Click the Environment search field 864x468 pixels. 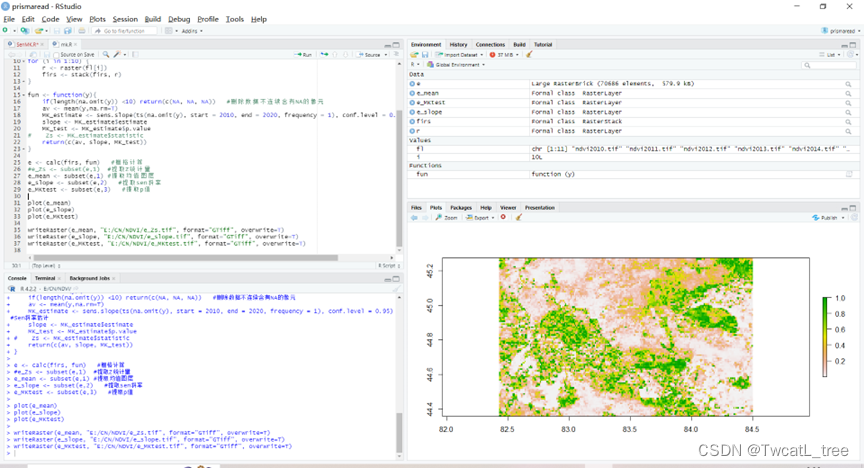[829, 65]
